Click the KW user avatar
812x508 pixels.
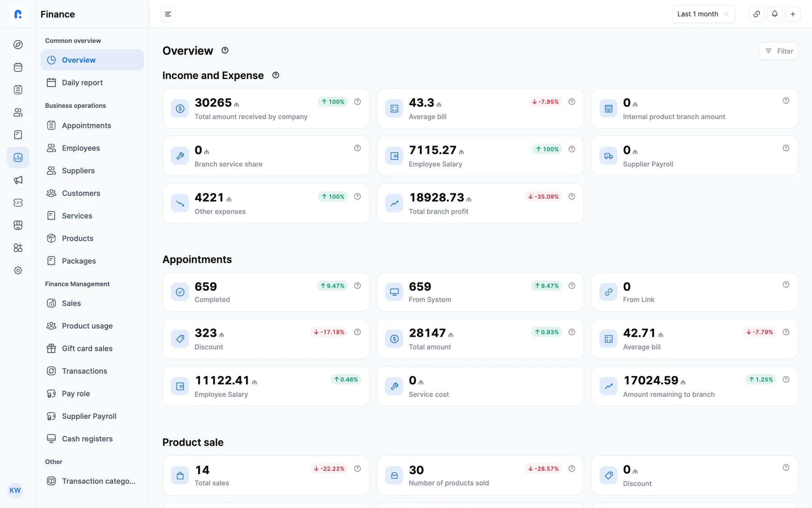tap(15, 490)
